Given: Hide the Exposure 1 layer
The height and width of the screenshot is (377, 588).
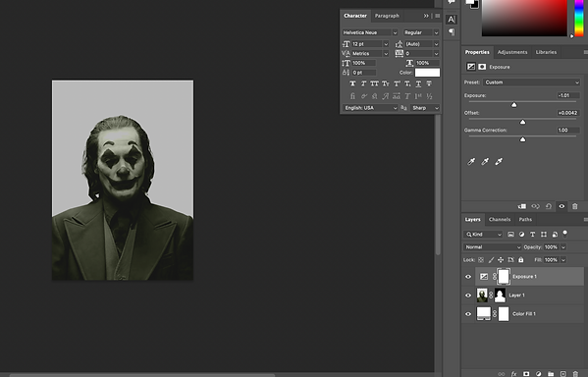Looking at the screenshot, I should point(468,277).
